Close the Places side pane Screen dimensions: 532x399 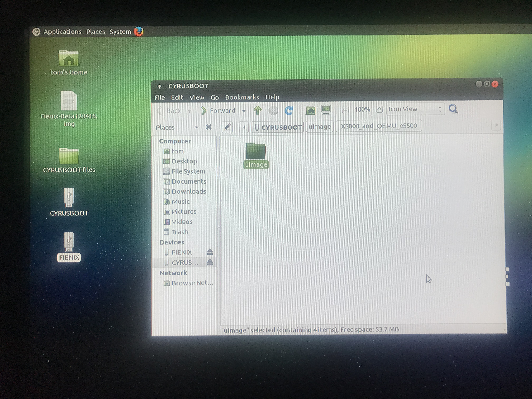point(209,127)
